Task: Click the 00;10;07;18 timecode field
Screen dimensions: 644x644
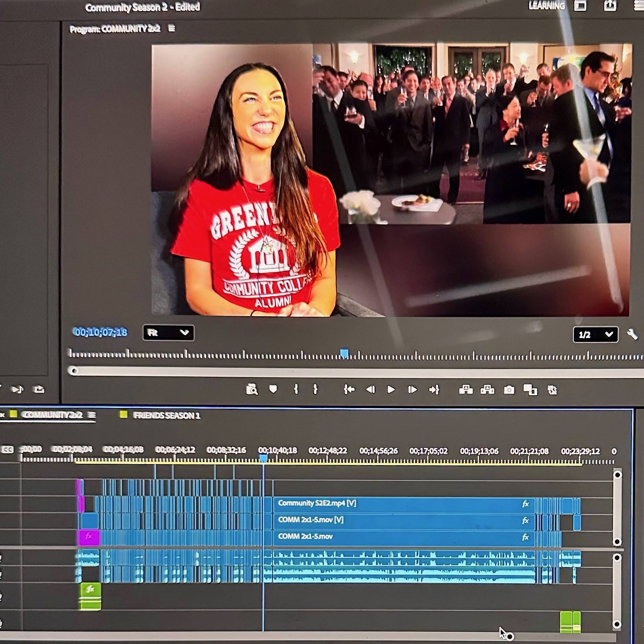Action: pyautogui.click(x=101, y=332)
